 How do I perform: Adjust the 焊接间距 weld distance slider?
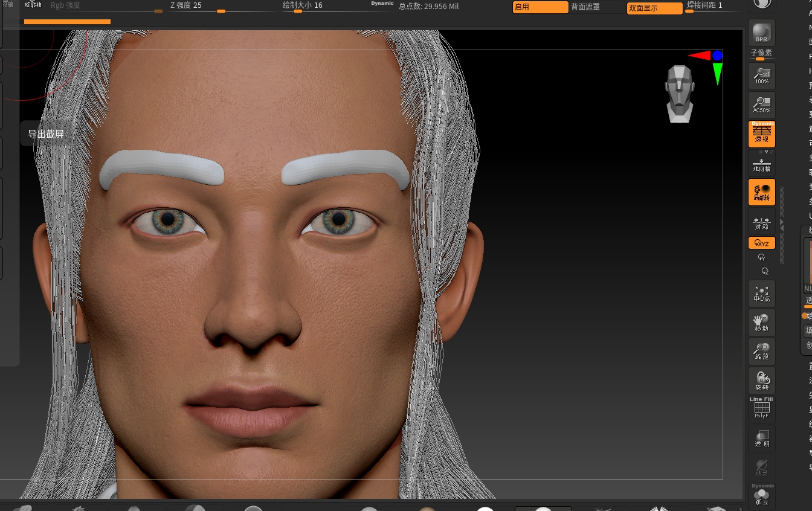(x=712, y=7)
